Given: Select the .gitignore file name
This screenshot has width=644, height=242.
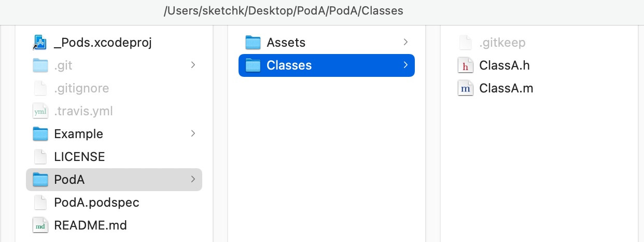Looking at the screenshot, I should point(81,88).
